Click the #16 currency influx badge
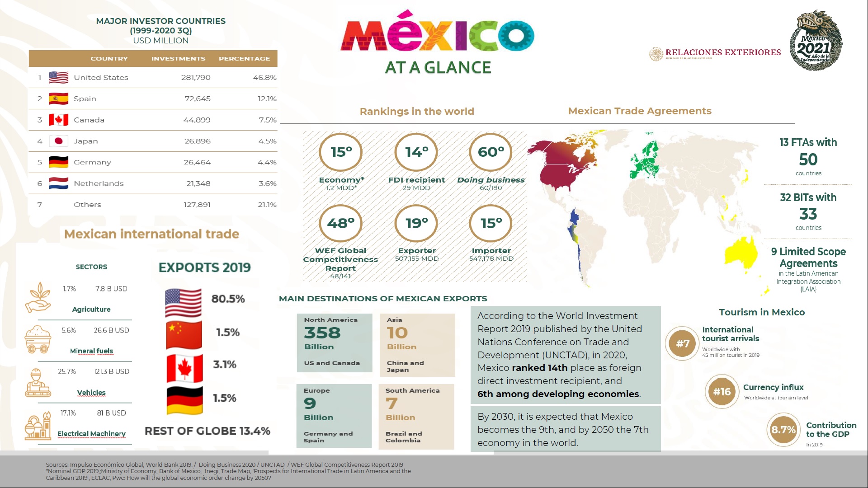 [x=722, y=391]
